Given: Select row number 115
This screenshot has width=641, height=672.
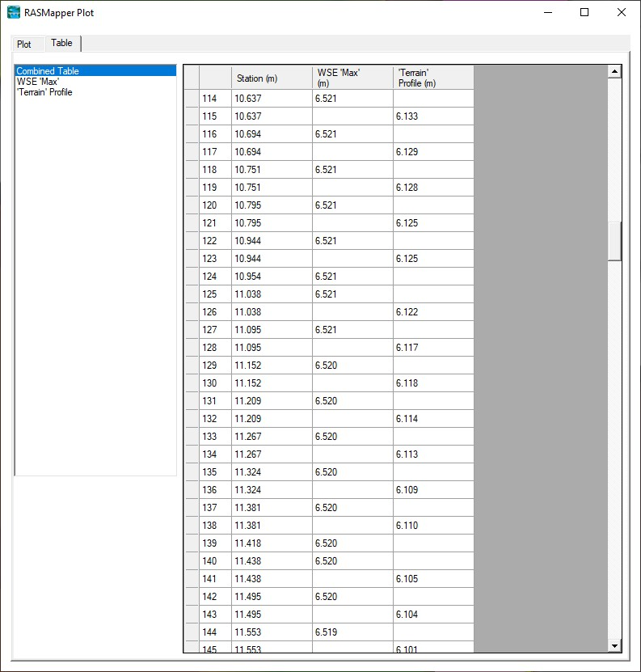Looking at the screenshot, I should point(215,116).
